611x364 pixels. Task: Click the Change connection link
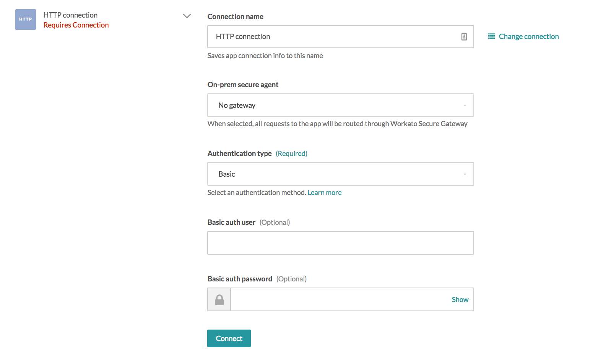point(528,36)
